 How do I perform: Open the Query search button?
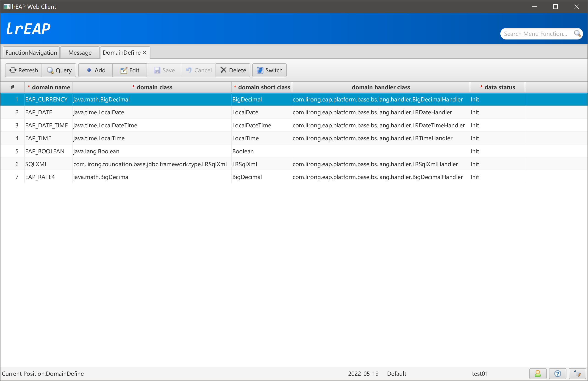[x=59, y=70]
